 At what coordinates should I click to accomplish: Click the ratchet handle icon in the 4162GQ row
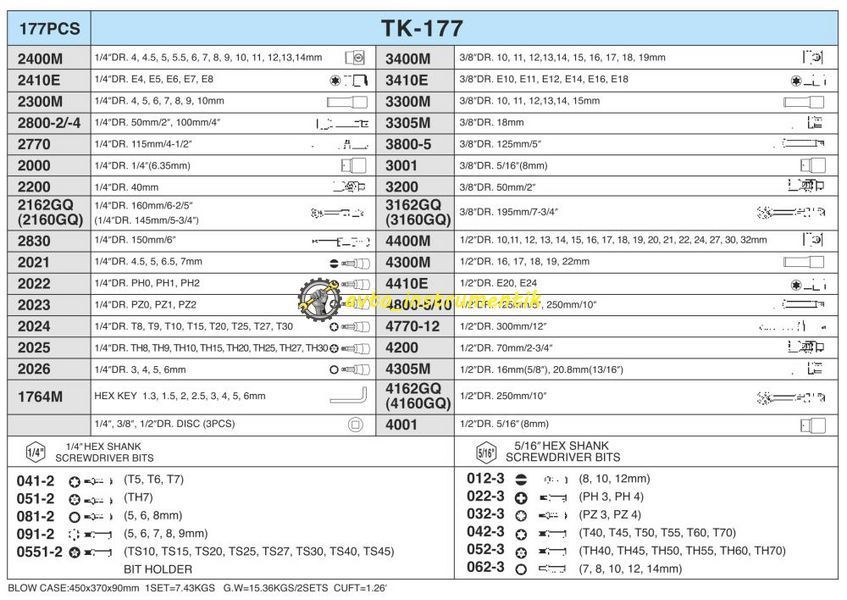pos(791,399)
